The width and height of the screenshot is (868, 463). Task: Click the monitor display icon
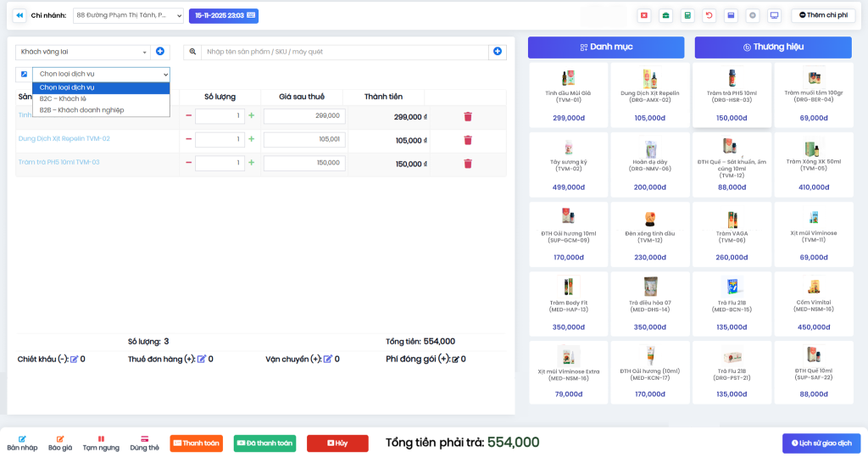[x=774, y=15]
